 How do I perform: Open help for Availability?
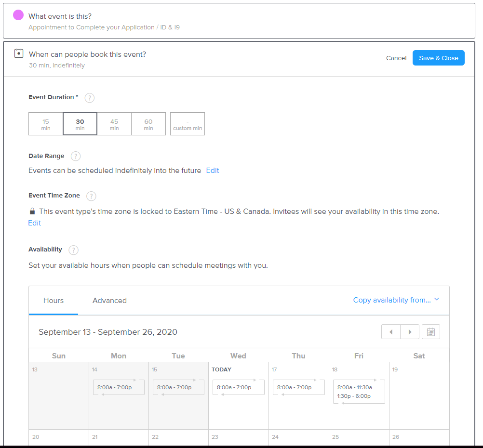[x=73, y=250]
